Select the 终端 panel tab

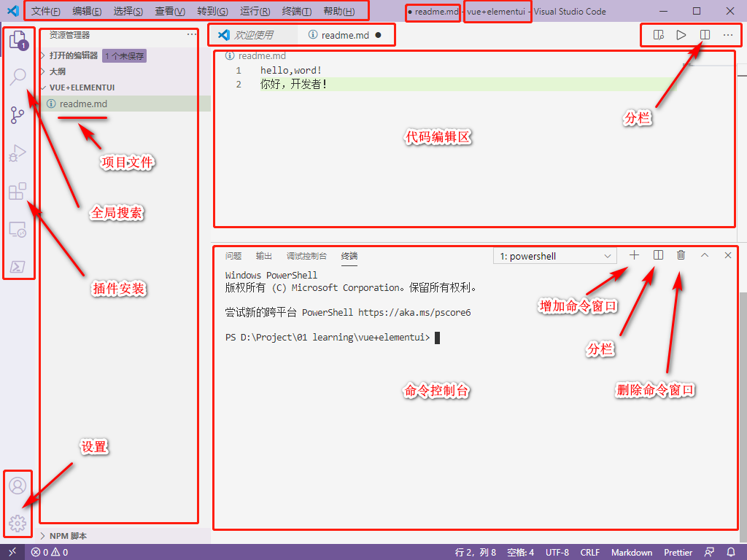pos(349,256)
